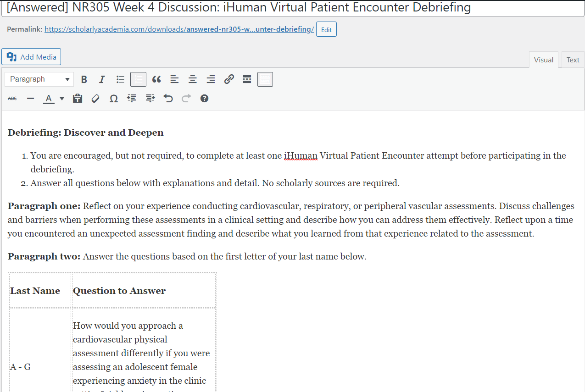
Task: Apply bulleted list formatting
Action: (120, 79)
